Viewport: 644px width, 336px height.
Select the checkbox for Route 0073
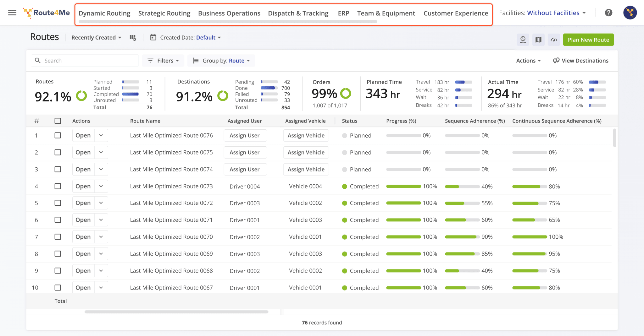[58, 186]
